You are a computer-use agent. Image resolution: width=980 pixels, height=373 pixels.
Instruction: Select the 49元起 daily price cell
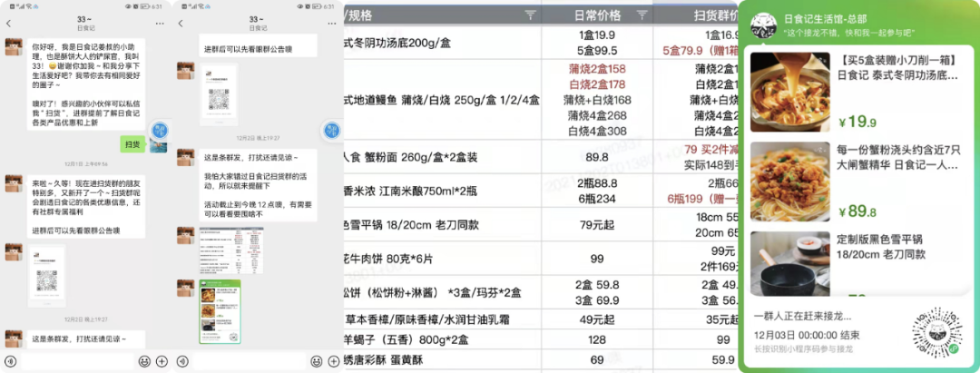point(597,319)
